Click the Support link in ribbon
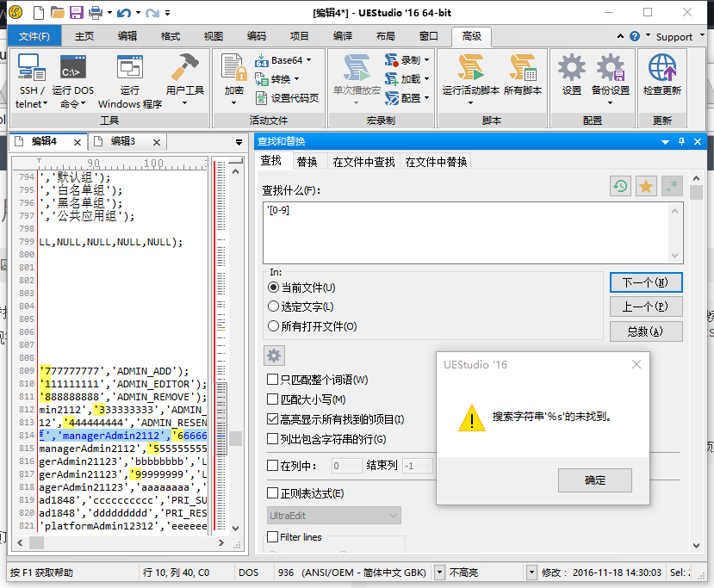Screen dimensions: 714x588 point(674,37)
